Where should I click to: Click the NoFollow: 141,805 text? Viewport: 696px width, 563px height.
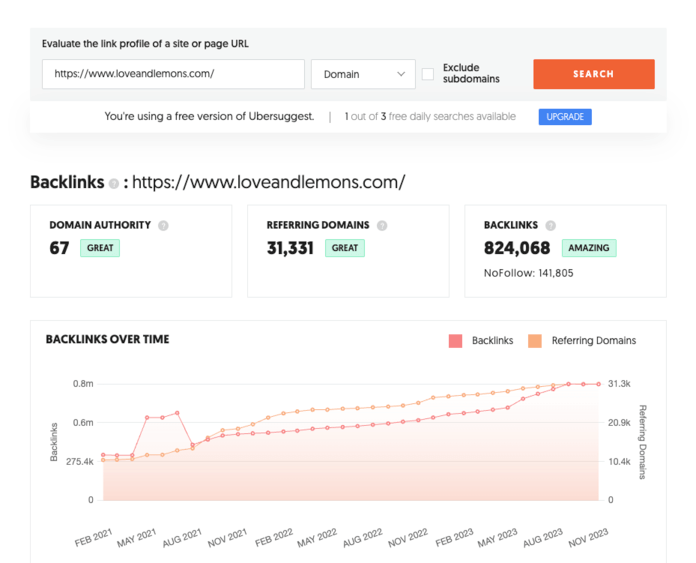(528, 272)
